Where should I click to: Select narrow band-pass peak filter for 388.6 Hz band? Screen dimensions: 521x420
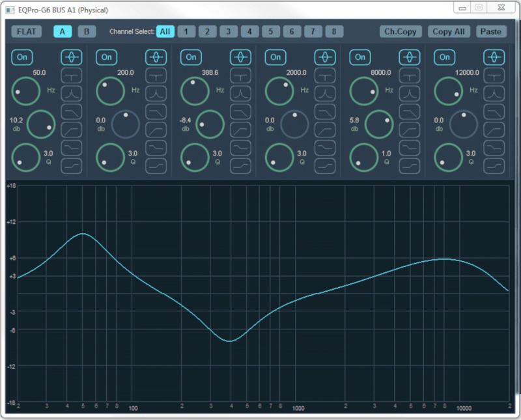click(240, 94)
